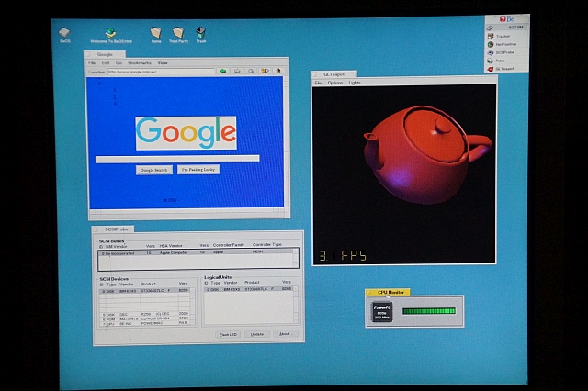The width and height of the screenshot is (588, 391).
Task: Click the Google logo image
Action: [186, 133]
